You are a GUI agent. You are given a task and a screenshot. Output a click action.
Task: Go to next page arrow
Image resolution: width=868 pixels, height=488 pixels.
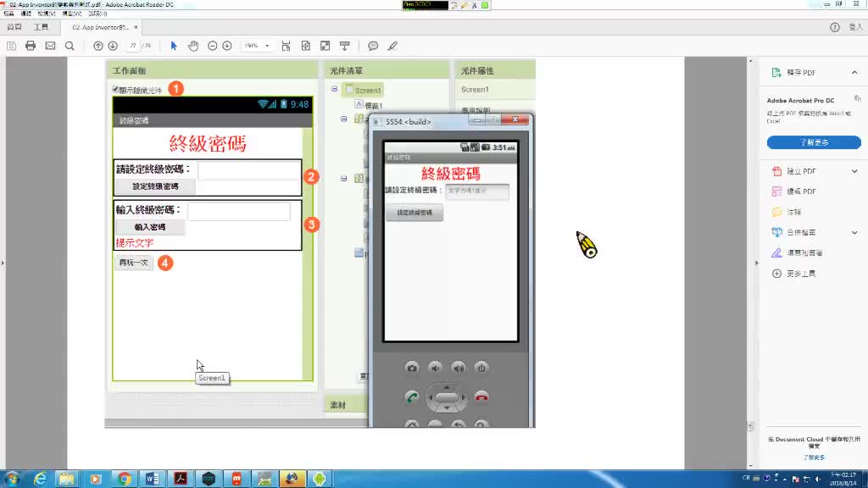113,46
